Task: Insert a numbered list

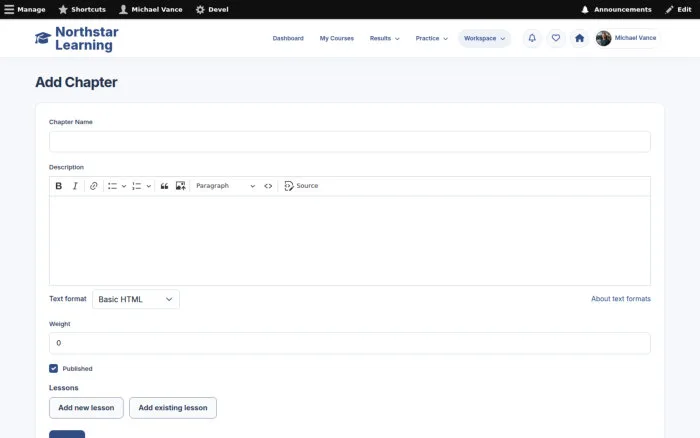Action: click(x=137, y=186)
